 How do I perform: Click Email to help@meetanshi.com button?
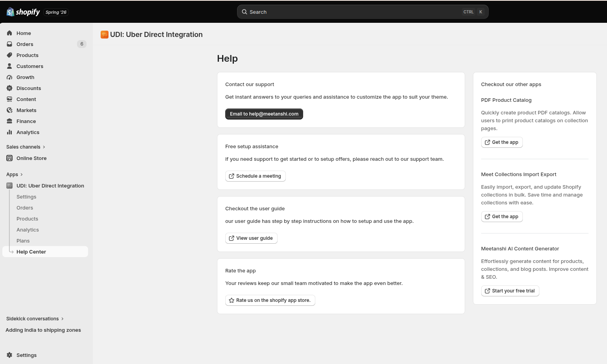(264, 114)
